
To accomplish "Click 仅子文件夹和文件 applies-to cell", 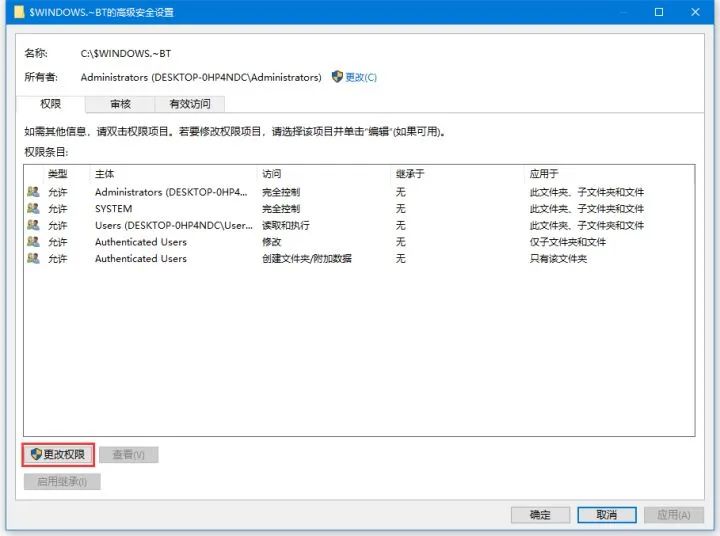I will tap(568, 242).
